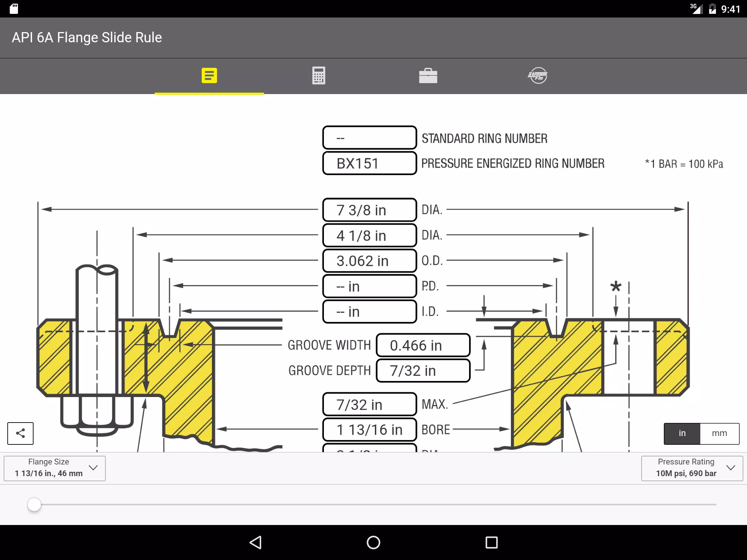The width and height of the screenshot is (747, 560).
Task: Click the Flange Size chevron arrow
Action: (x=93, y=468)
